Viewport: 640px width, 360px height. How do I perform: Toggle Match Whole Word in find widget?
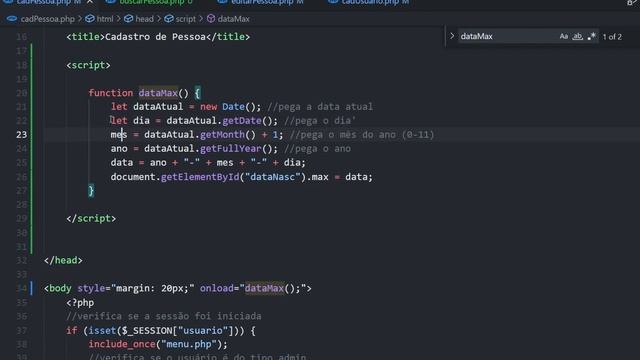(x=577, y=36)
